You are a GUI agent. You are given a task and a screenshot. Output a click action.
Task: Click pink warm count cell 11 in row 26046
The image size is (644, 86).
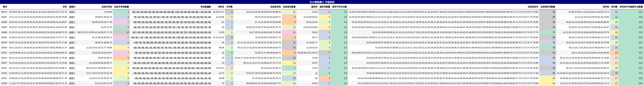tap(289, 32)
